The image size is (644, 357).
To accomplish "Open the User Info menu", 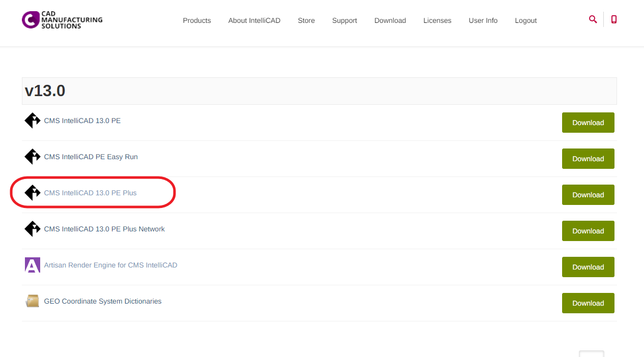I will coord(483,20).
